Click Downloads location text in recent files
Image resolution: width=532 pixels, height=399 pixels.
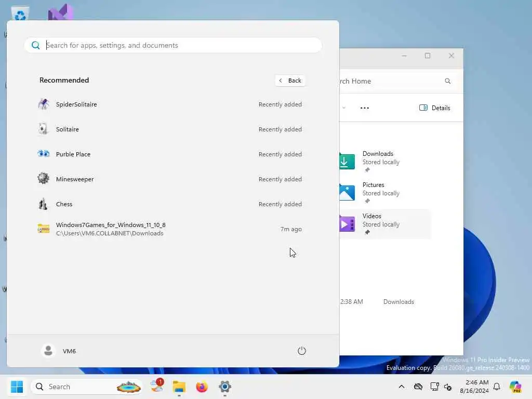(x=398, y=302)
